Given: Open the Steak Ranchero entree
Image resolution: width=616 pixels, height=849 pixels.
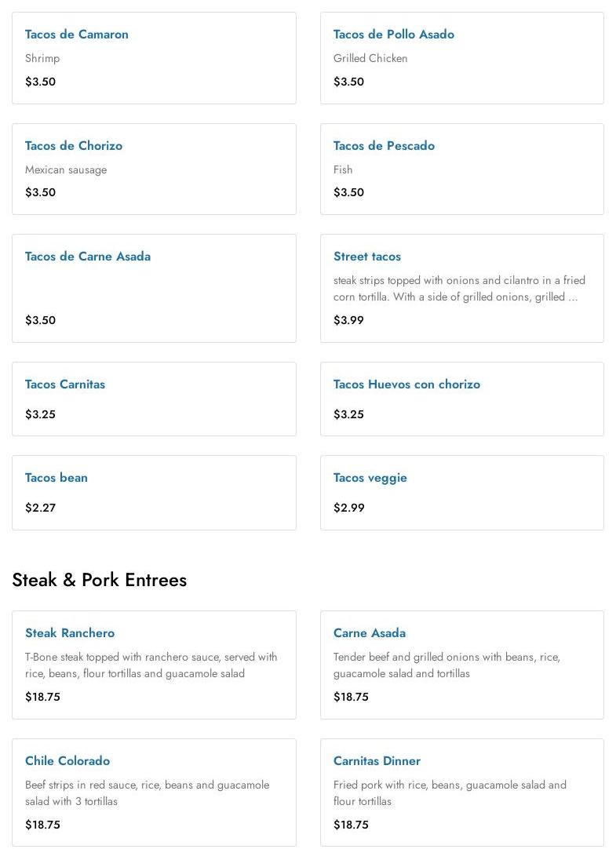Looking at the screenshot, I should tap(70, 633).
